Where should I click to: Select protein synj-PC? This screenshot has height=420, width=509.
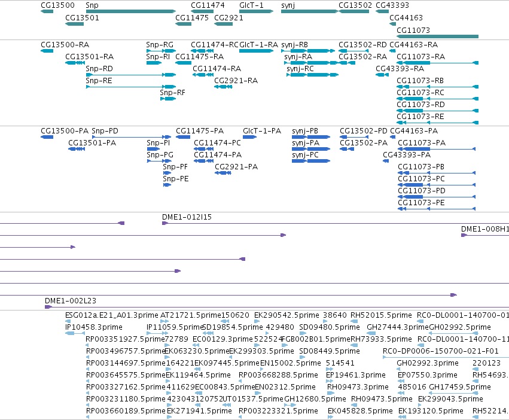pos(311,161)
